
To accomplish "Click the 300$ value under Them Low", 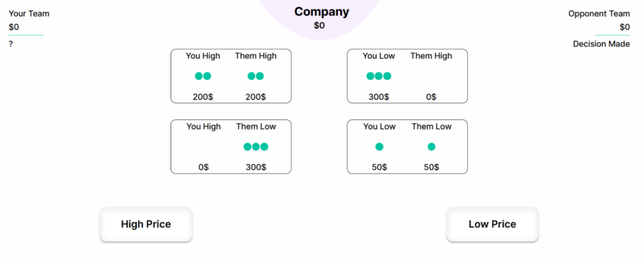I will pyautogui.click(x=256, y=168).
